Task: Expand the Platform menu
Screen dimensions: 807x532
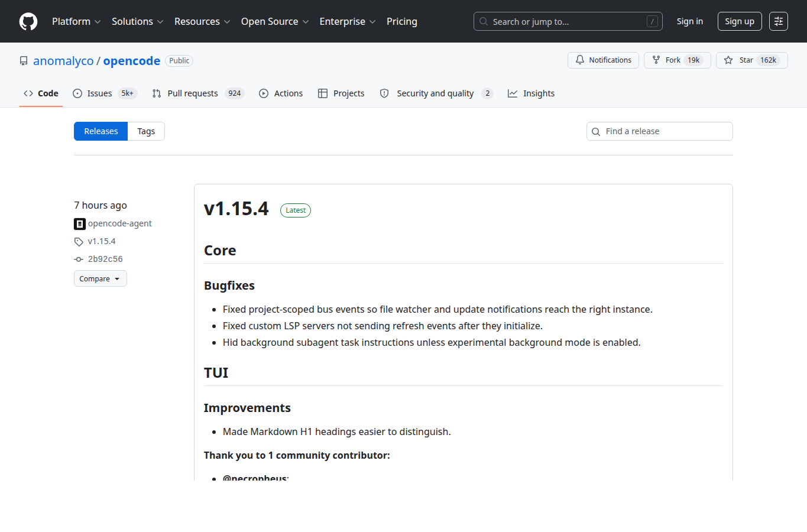Action: point(76,21)
